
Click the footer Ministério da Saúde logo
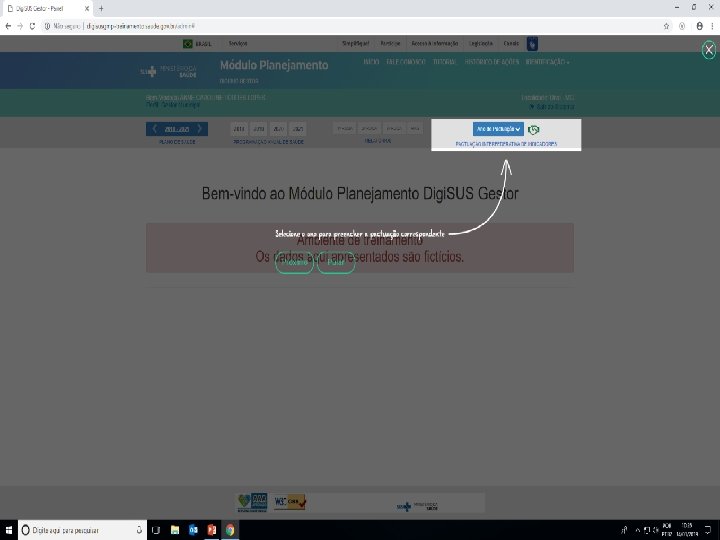click(417, 506)
